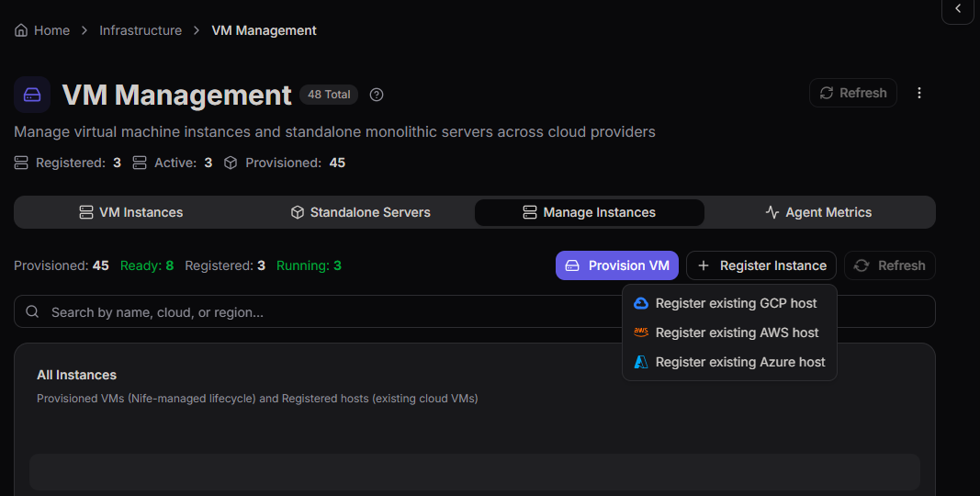Click the top header Refresh button

[853, 93]
